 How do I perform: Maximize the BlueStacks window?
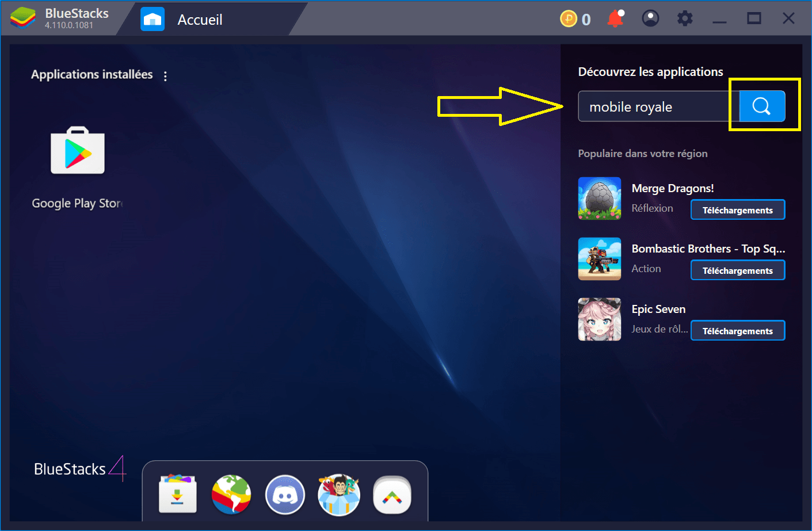(754, 18)
